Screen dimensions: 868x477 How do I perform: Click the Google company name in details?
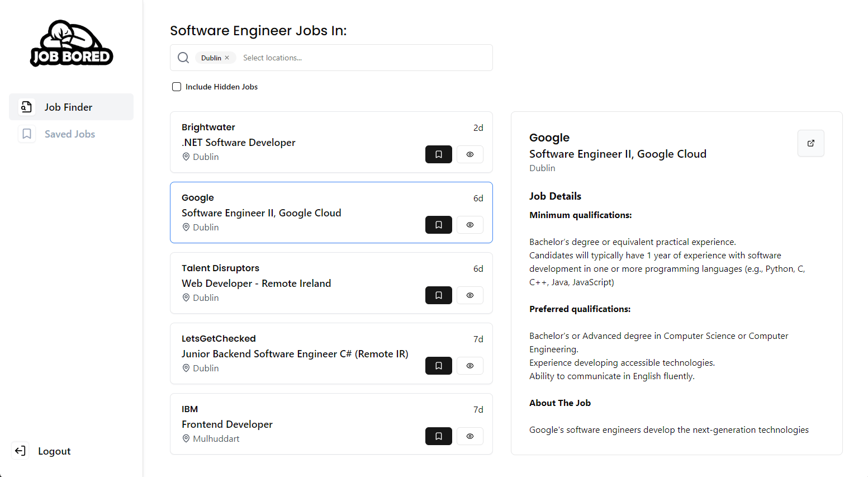(549, 138)
